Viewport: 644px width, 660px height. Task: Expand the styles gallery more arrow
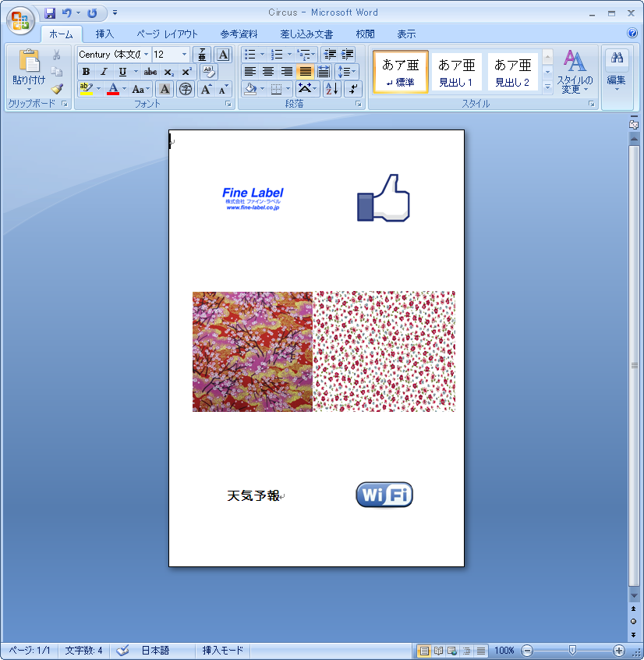click(x=547, y=87)
